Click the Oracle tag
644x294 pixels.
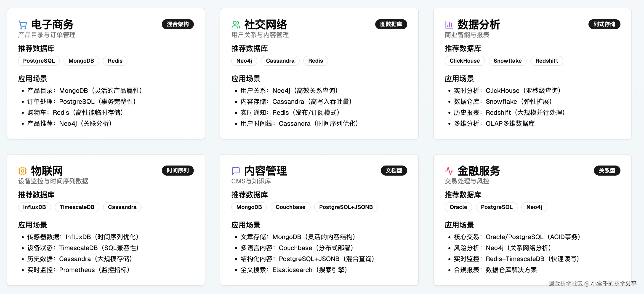click(458, 207)
